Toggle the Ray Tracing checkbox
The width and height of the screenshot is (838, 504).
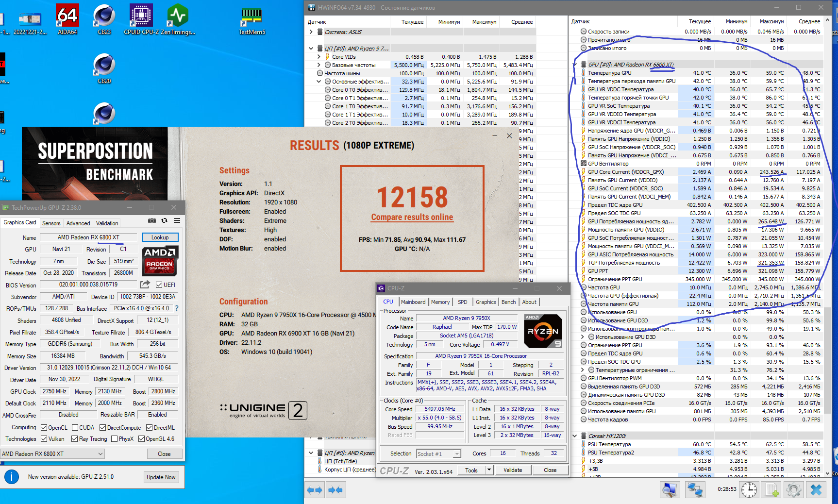coord(75,439)
